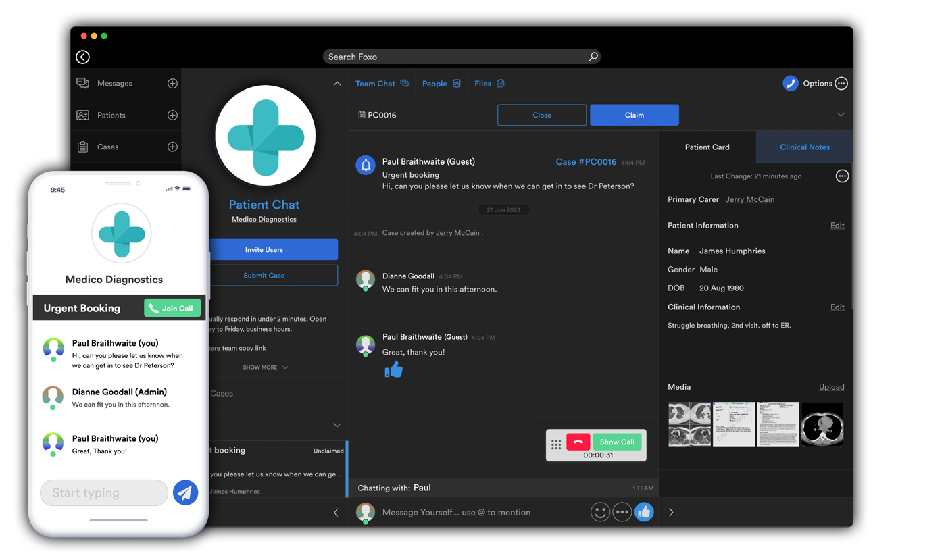The height and width of the screenshot is (560, 946).
Task: Hang up the call with red button
Action: point(578,442)
